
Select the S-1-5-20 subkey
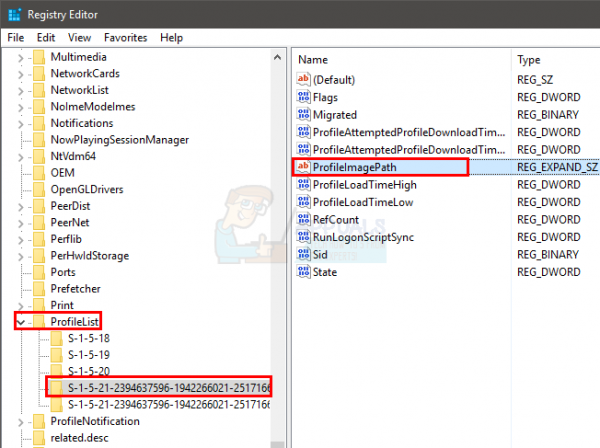89,371
